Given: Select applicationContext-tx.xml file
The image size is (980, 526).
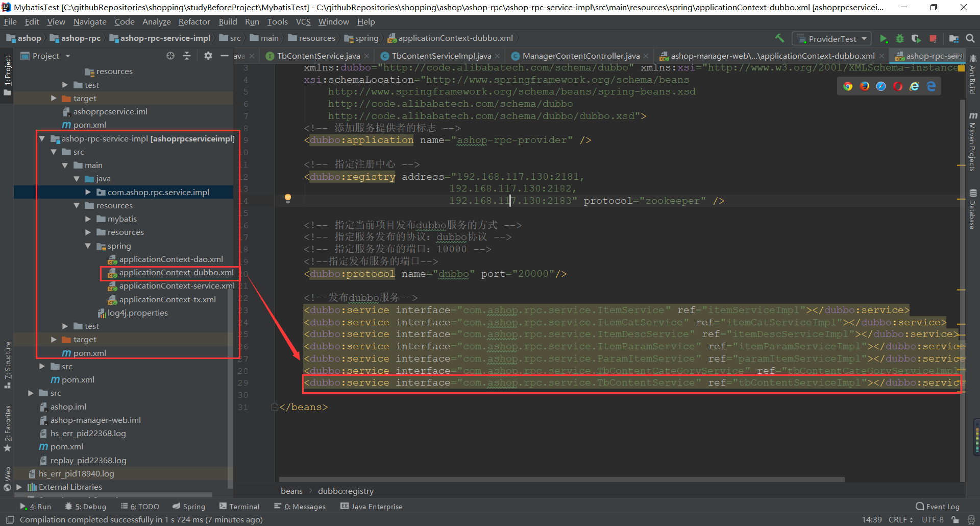Looking at the screenshot, I should (x=167, y=300).
